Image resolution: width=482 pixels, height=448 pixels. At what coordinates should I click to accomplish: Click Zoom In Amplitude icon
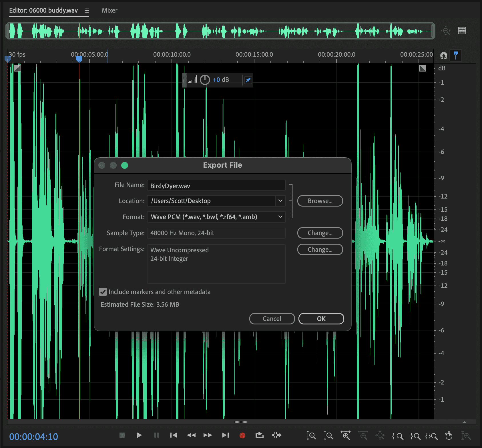click(311, 436)
